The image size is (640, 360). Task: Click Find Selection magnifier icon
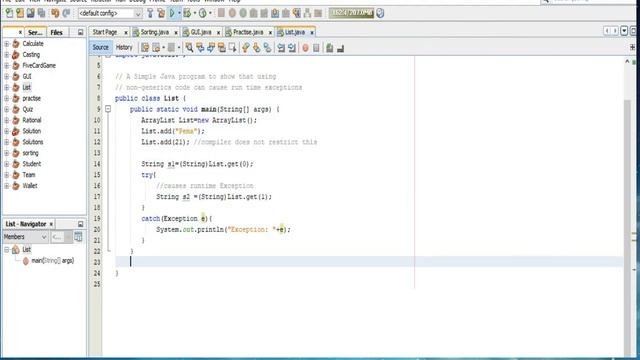click(189, 48)
